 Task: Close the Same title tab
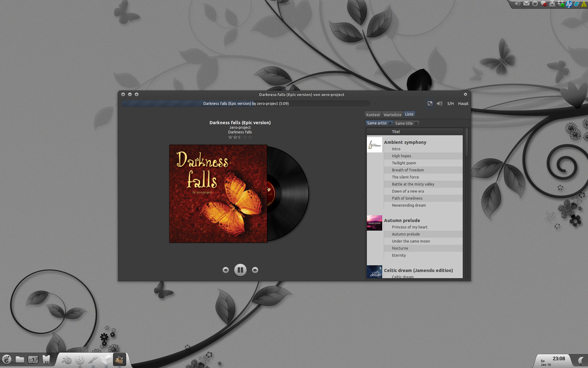pyautogui.click(x=416, y=123)
